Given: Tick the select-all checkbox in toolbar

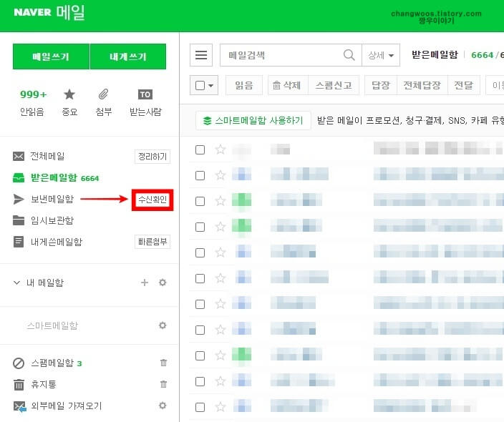Looking at the screenshot, I should click(x=200, y=85).
